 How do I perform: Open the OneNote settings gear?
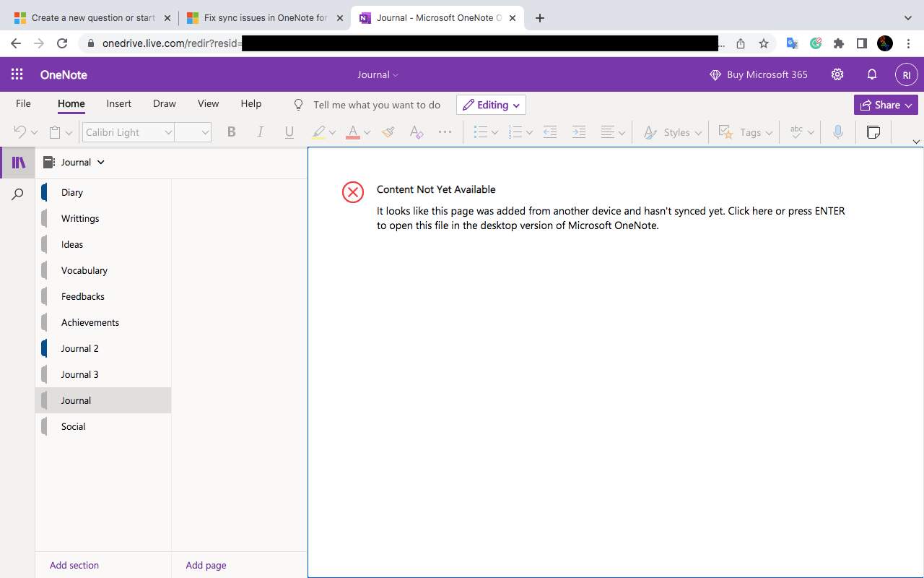point(837,74)
